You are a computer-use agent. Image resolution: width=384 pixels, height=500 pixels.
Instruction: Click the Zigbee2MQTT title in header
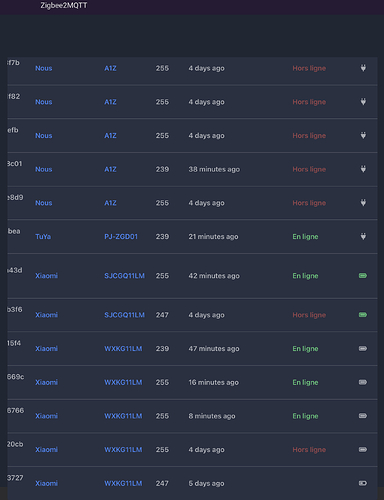(64, 5)
